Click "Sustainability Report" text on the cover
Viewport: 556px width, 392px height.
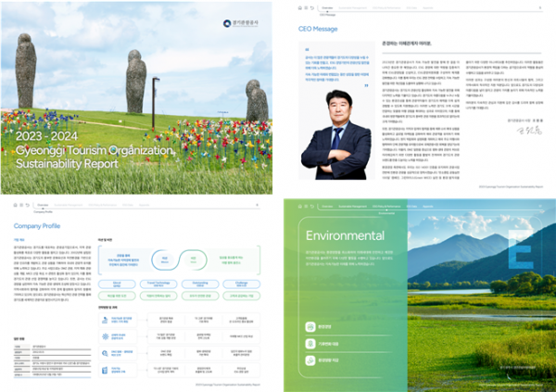coord(67,164)
